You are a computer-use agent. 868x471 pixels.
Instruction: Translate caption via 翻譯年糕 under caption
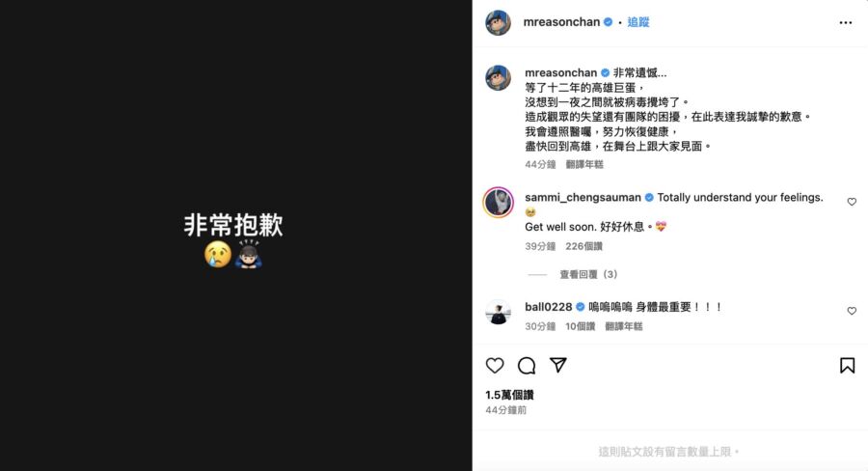(584, 165)
